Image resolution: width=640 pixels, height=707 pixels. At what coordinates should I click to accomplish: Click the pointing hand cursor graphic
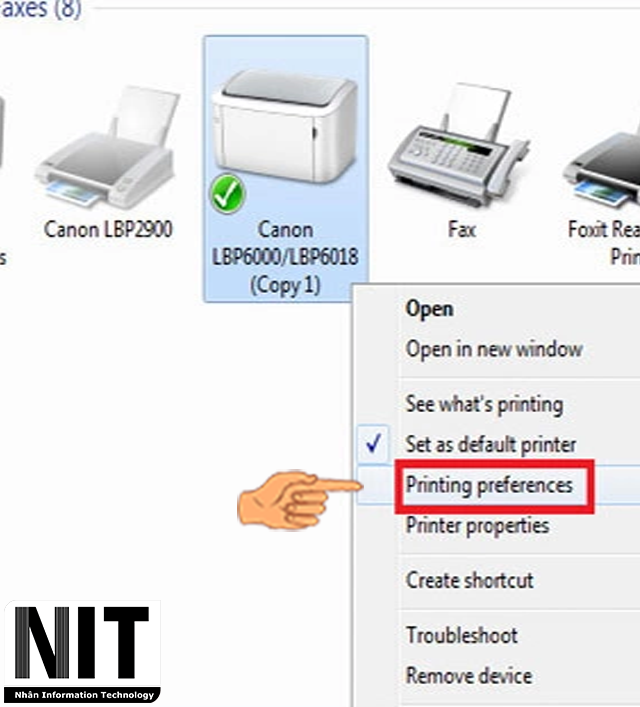tap(299, 500)
